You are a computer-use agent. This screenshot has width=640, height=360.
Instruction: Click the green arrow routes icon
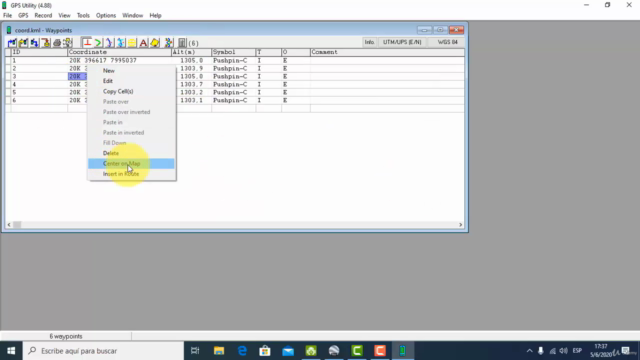click(x=98, y=42)
